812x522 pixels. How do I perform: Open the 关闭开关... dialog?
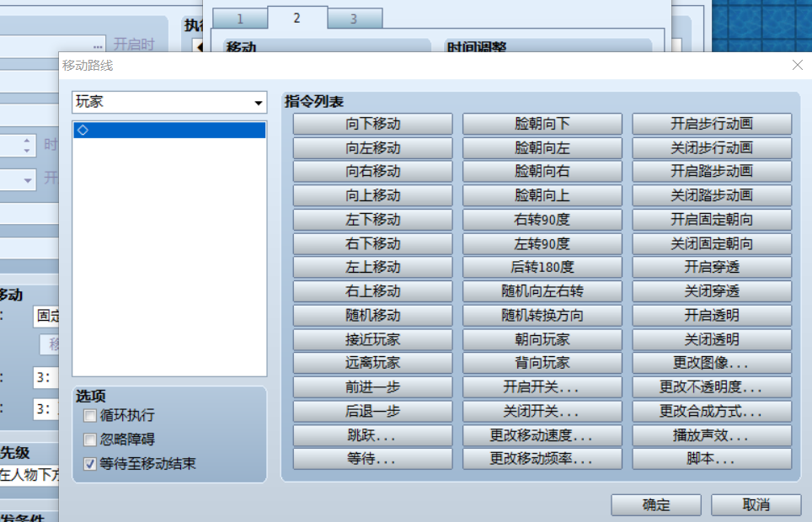coord(542,411)
